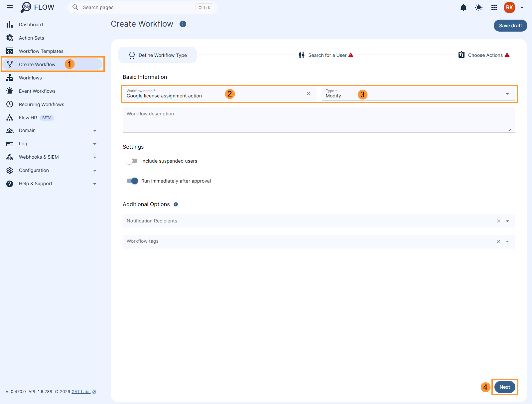Disable Run immediately after approval
Image resolution: width=532 pixels, height=404 pixels.
click(x=132, y=181)
